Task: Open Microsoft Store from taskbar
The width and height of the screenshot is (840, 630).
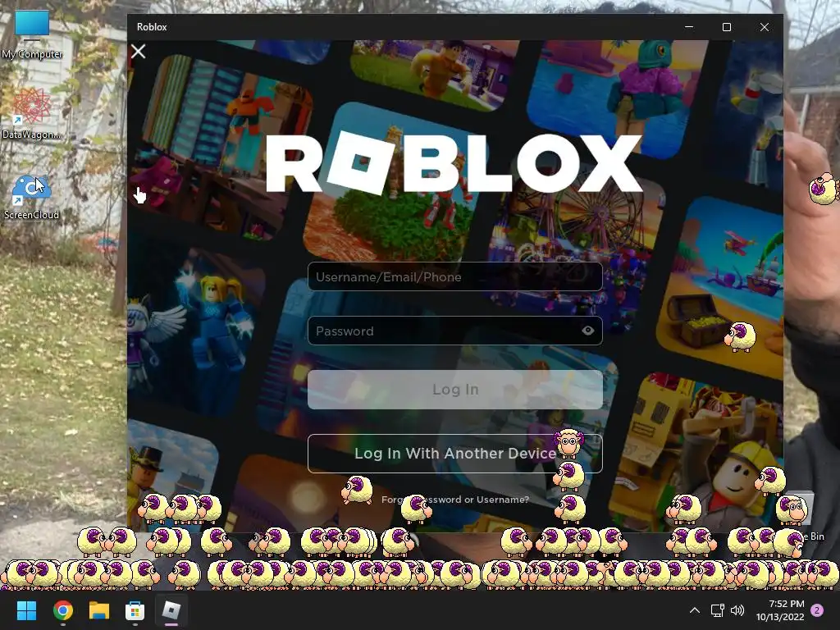Action: [x=135, y=610]
